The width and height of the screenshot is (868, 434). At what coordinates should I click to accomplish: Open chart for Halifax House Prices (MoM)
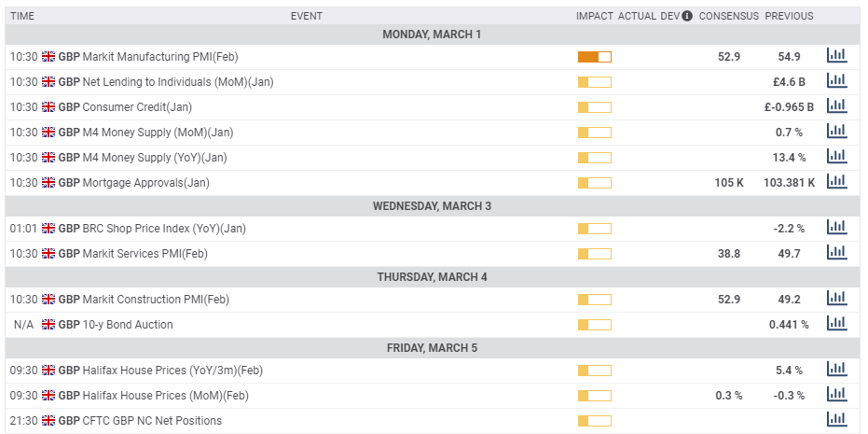(x=836, y=395)
